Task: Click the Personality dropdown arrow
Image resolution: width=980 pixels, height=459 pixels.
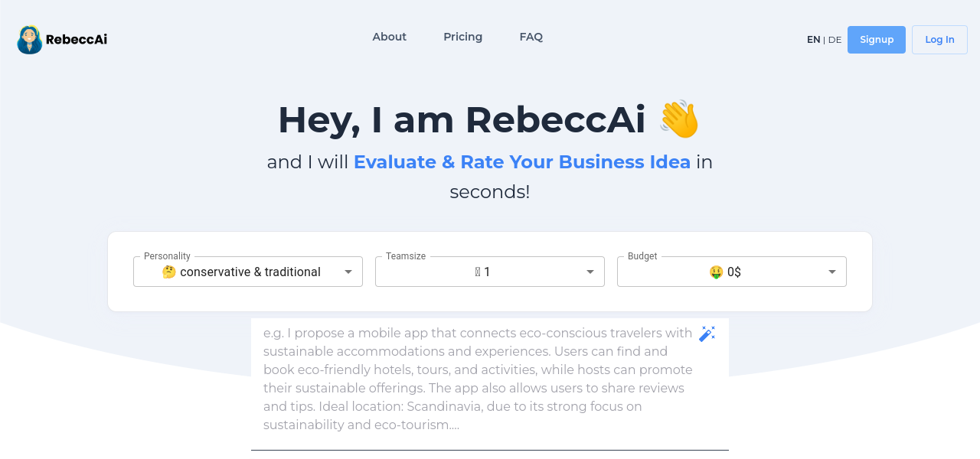Action: coord(348,272)
